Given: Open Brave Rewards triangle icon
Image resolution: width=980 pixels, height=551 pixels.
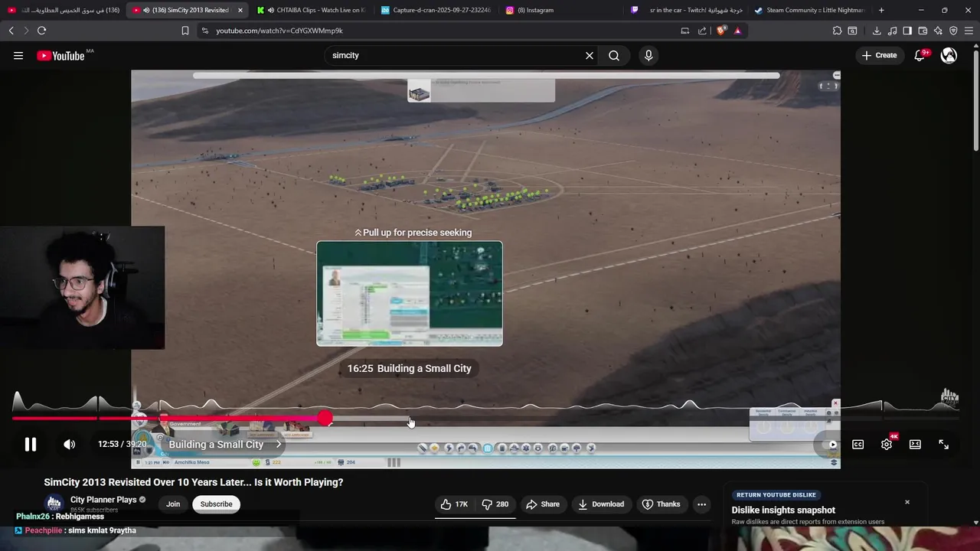Looking at the screenshot, I should click(738, 31).
